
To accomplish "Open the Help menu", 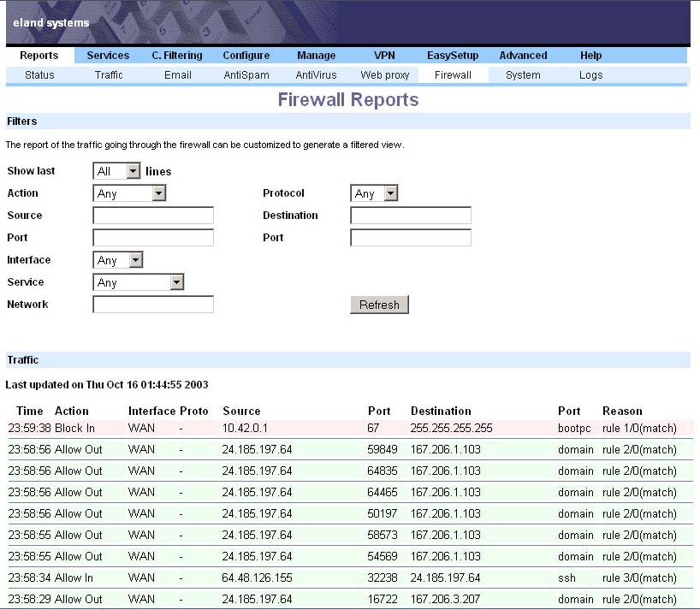I will pyautogui.click(x=590, y=56).
